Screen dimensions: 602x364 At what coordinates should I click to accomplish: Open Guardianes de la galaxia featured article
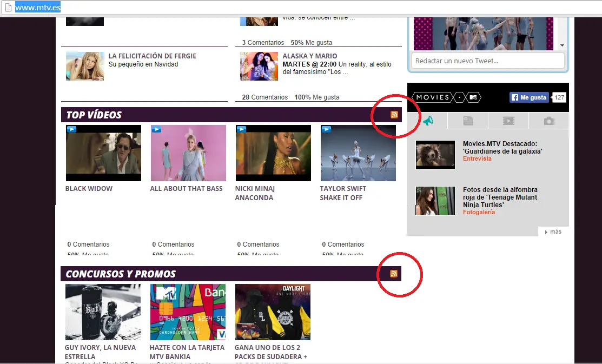502,148
